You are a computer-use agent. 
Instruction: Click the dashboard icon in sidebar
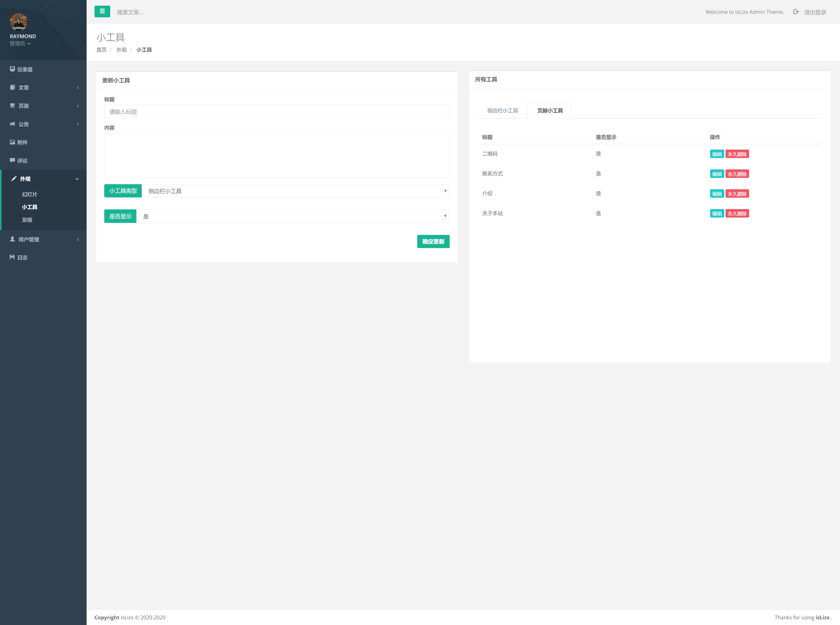12,69
